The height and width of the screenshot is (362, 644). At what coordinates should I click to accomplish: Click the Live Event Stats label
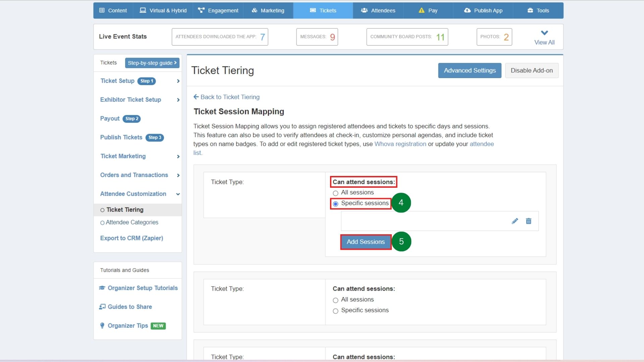[x=123, y=37]
